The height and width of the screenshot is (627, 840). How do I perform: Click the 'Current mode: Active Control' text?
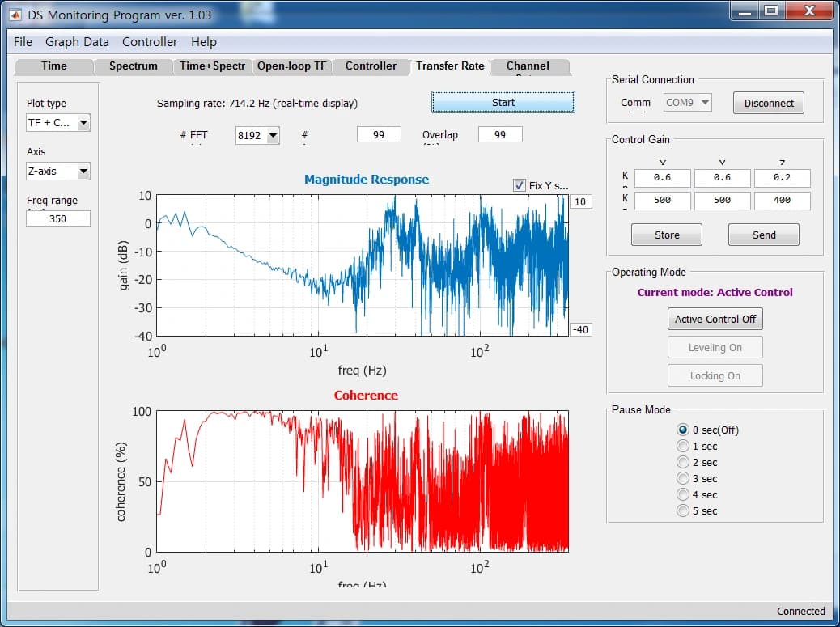715,292
